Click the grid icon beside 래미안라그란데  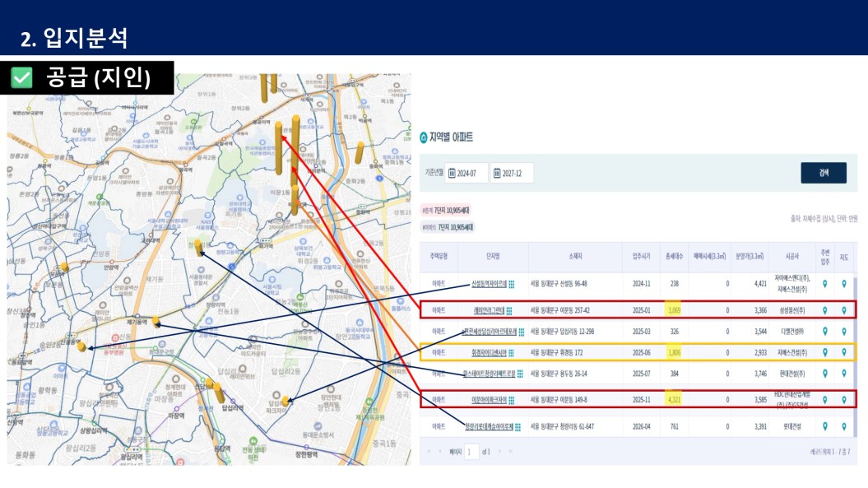tap(509, 311)
